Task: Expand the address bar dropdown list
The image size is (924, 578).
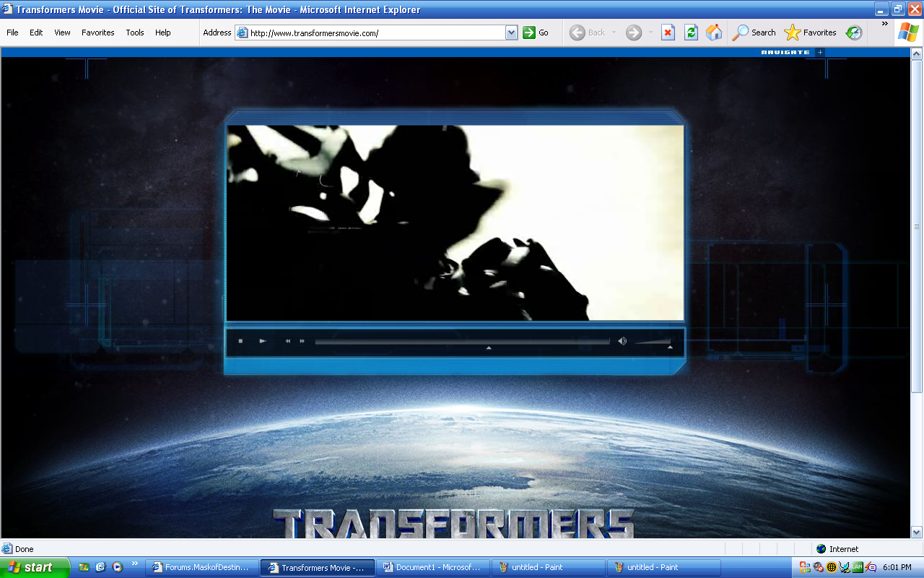Action: 512,33
